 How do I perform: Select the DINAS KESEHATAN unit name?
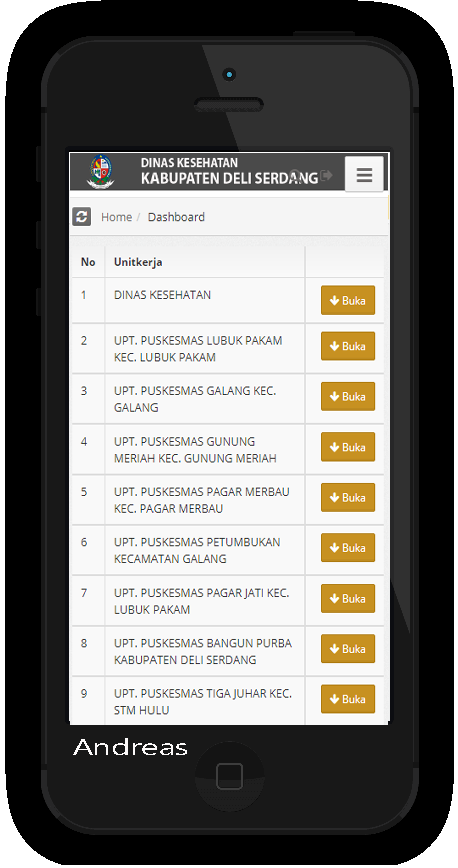163,295
